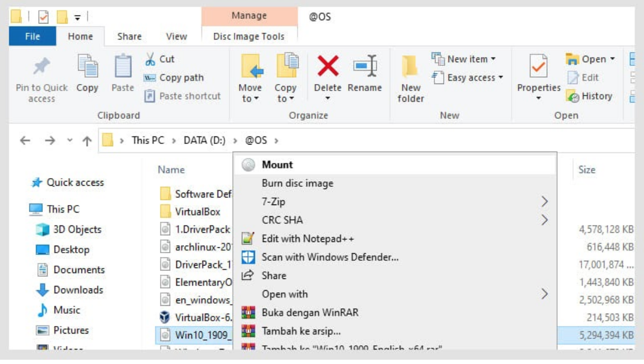Click the Copy path icon
The height and width of the screenshot is (364, 644).
[x=150, y=78]
